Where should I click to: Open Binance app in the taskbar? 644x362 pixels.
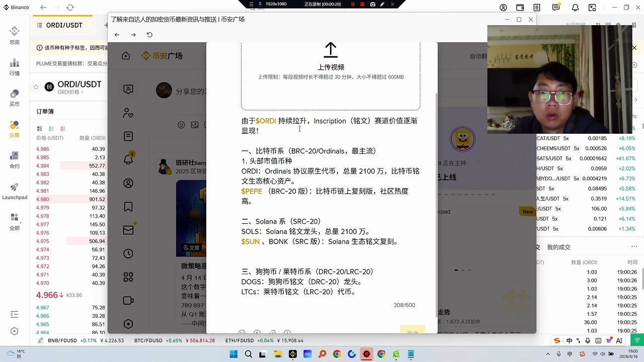(x=293, y=354)
